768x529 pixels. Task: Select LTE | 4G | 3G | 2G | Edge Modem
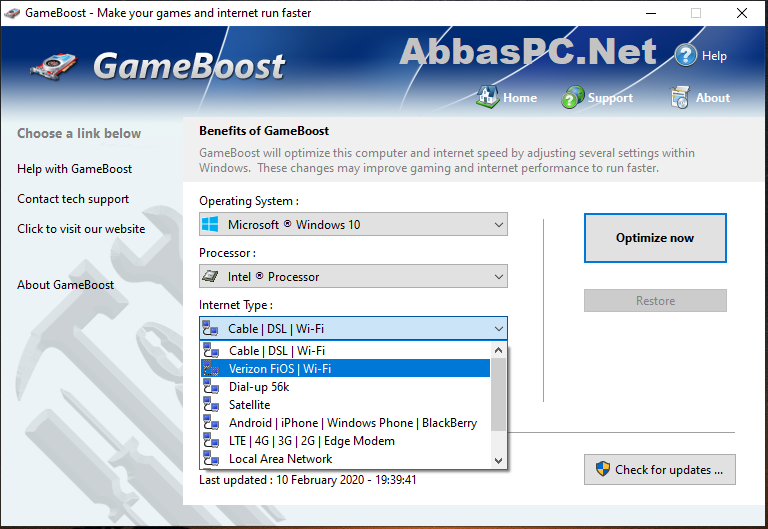click(346, 440)
